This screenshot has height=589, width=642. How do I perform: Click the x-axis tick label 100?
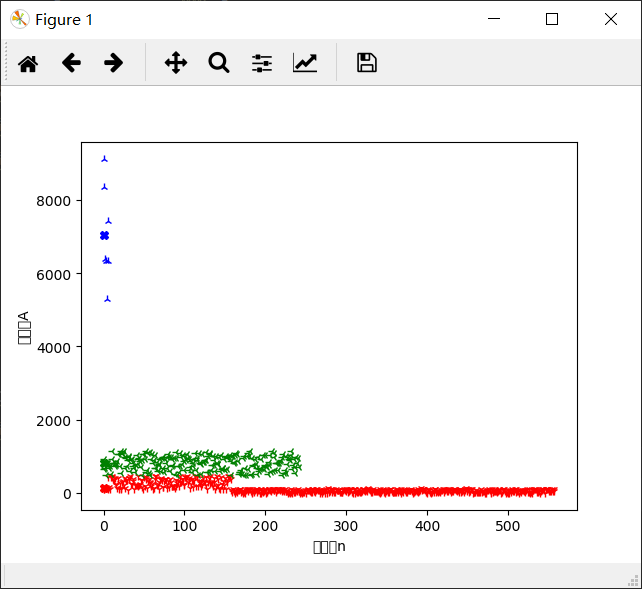(x=185, y=526)
